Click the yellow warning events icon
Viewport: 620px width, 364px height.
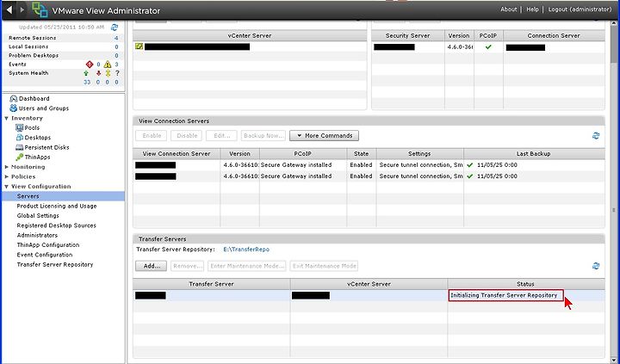click(107, 64)
